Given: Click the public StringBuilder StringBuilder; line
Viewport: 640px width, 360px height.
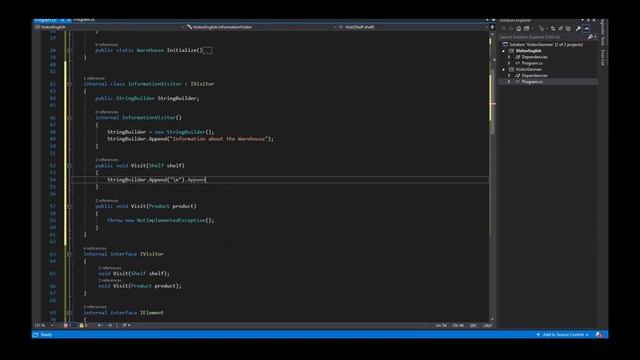Looking at the screenshot, I should 147,98.
